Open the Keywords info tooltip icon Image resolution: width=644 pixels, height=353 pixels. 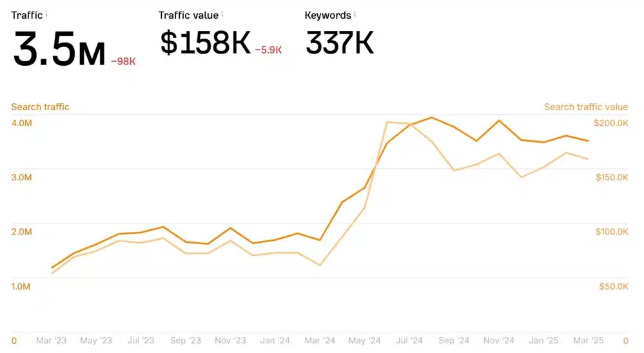tap(355, 14)
